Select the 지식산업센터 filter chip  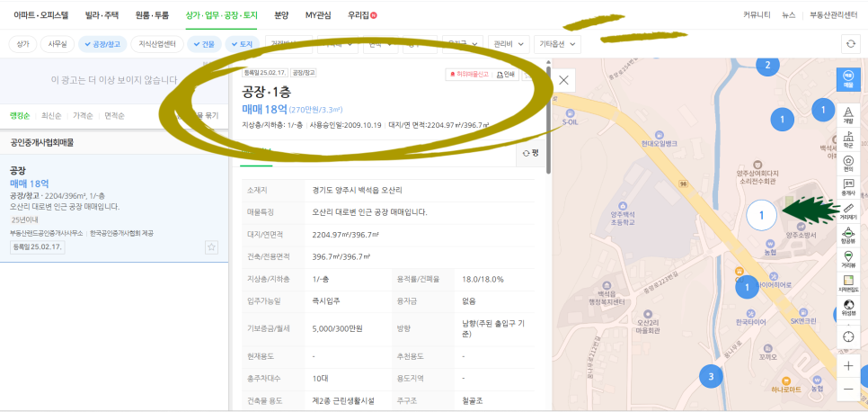click(157, 44)
